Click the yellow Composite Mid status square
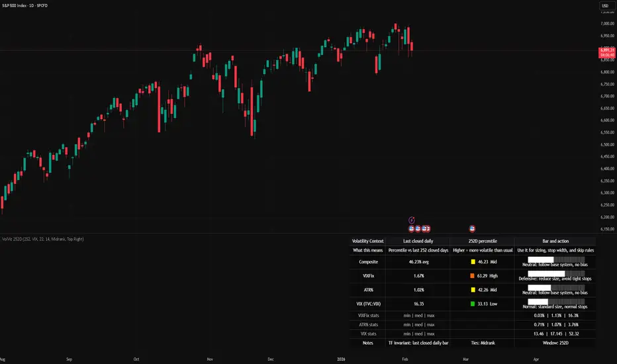The image size is (617, 364). [x=473, y=261]
